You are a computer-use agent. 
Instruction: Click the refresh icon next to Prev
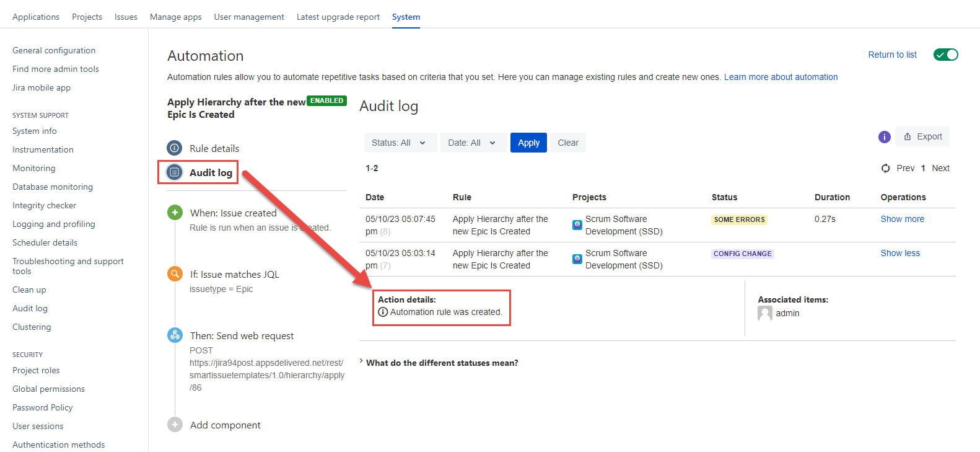tap(885, 168)
